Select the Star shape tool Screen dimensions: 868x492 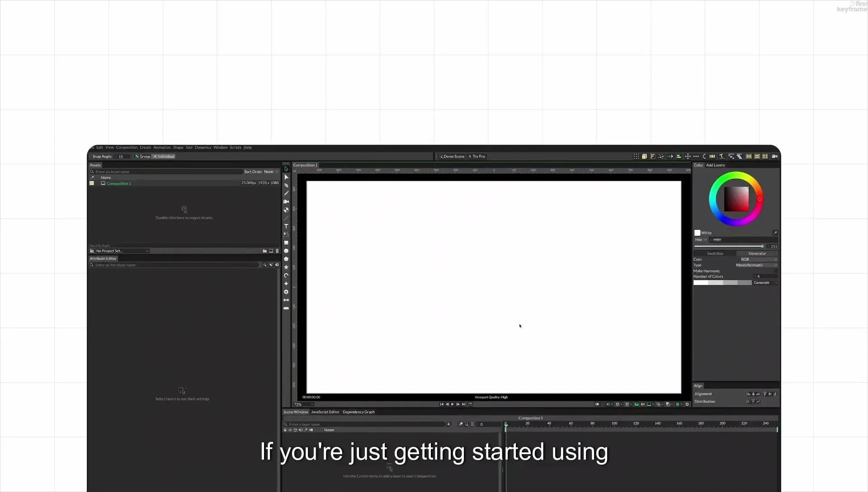pyautogui.click(x=286, y=267)
